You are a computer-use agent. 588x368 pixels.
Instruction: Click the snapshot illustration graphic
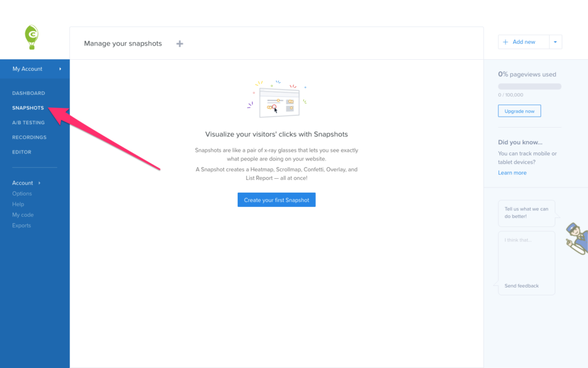[277, 99]
